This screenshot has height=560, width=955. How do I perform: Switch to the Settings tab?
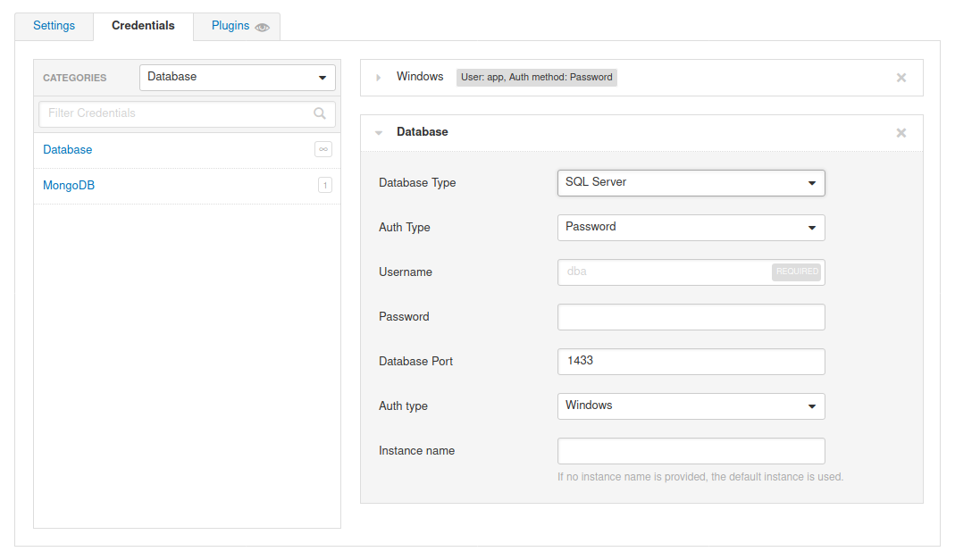(x=54, y=26)
